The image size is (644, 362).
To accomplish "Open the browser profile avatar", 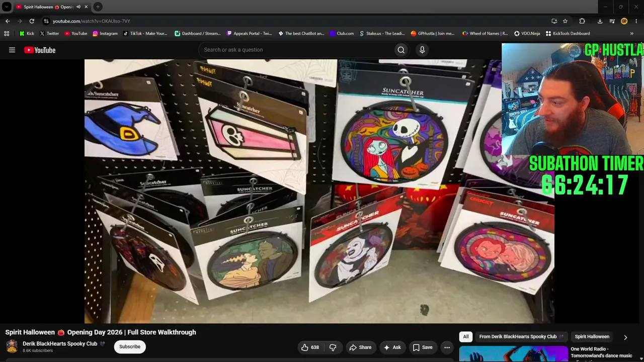I will [x=624, y=21].
